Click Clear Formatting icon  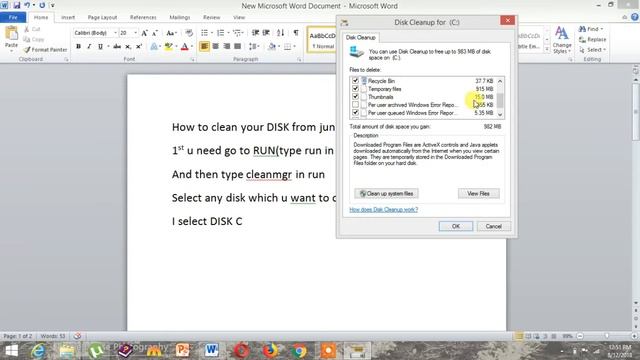coord(189,33)
